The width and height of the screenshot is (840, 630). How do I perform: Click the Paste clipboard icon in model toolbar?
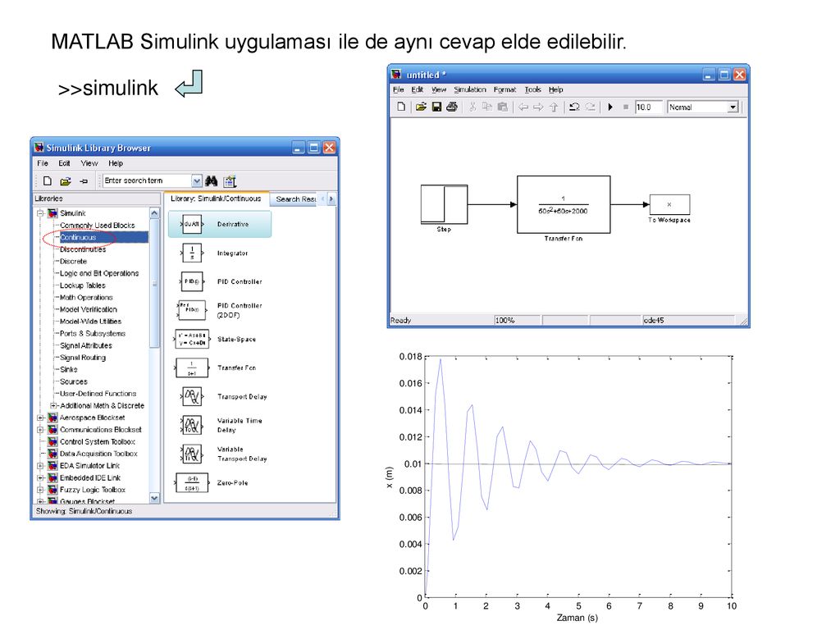tap(503, 107)
